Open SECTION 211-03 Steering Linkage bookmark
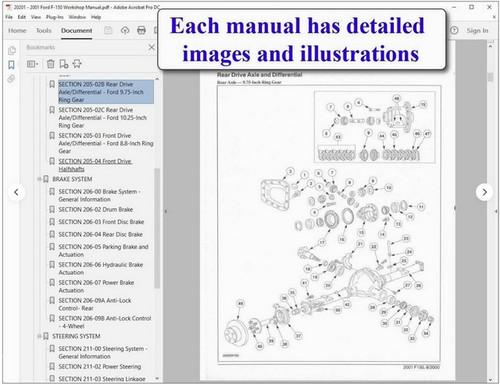 102,379
